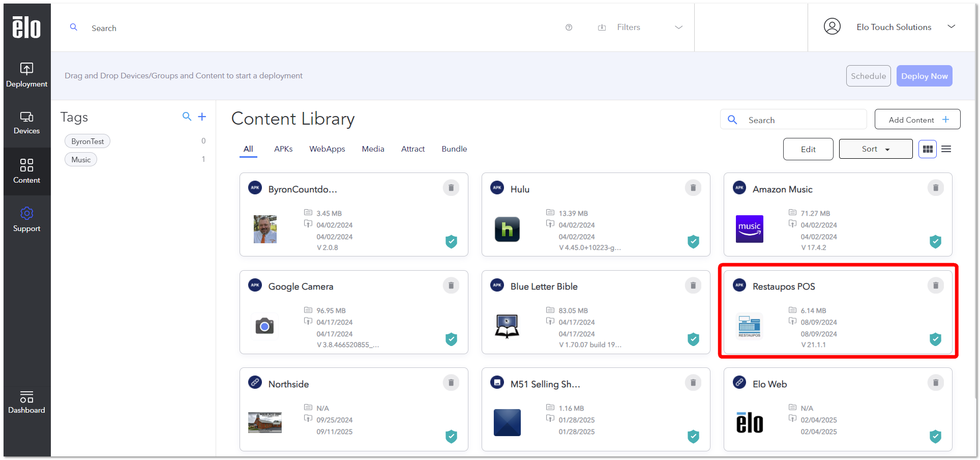Switch to the Media tab
The height and width of the screenshot is (460, 980).
coord(373,149)
